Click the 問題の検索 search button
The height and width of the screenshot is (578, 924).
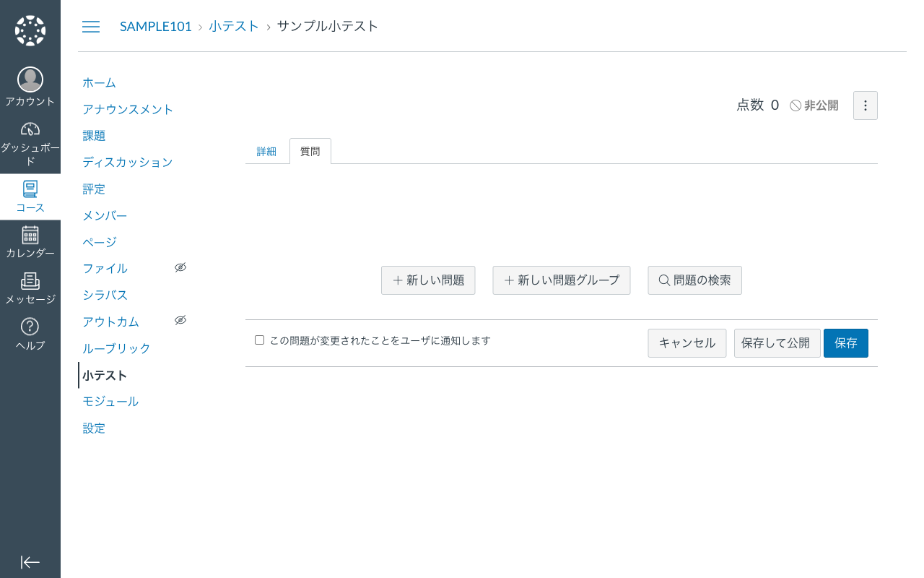point(694,280)
